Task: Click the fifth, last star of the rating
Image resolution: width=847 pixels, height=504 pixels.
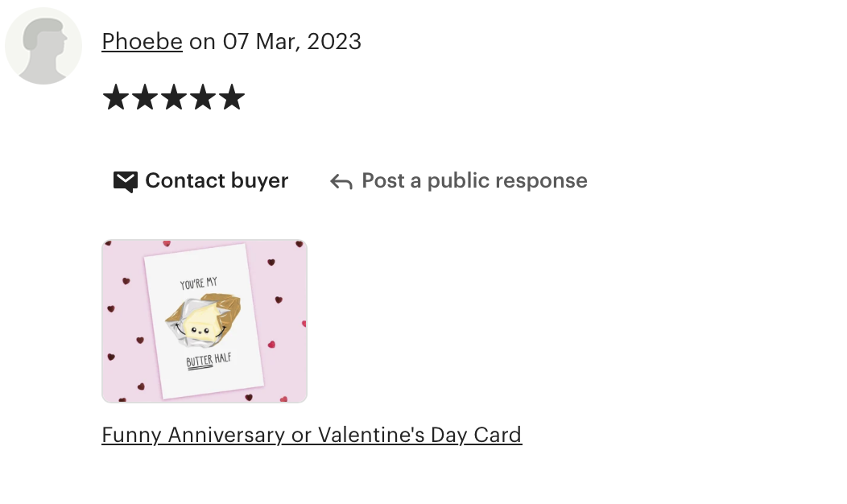Action: click(x=232, y=97)
